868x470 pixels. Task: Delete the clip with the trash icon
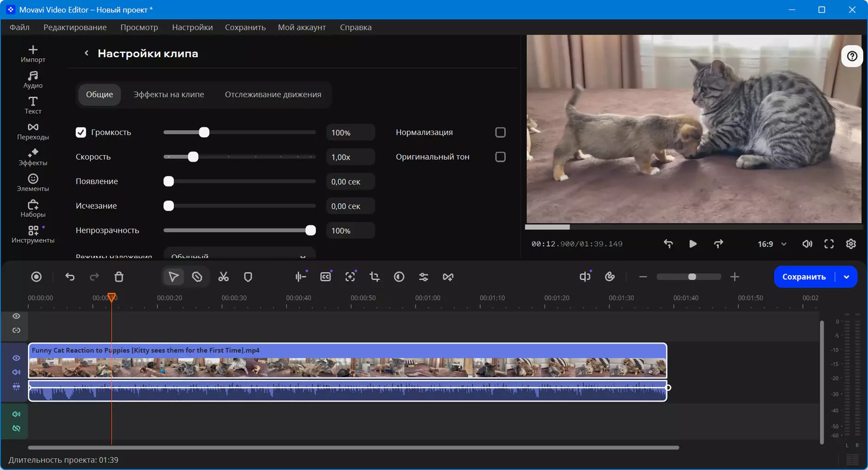point(119,277)
